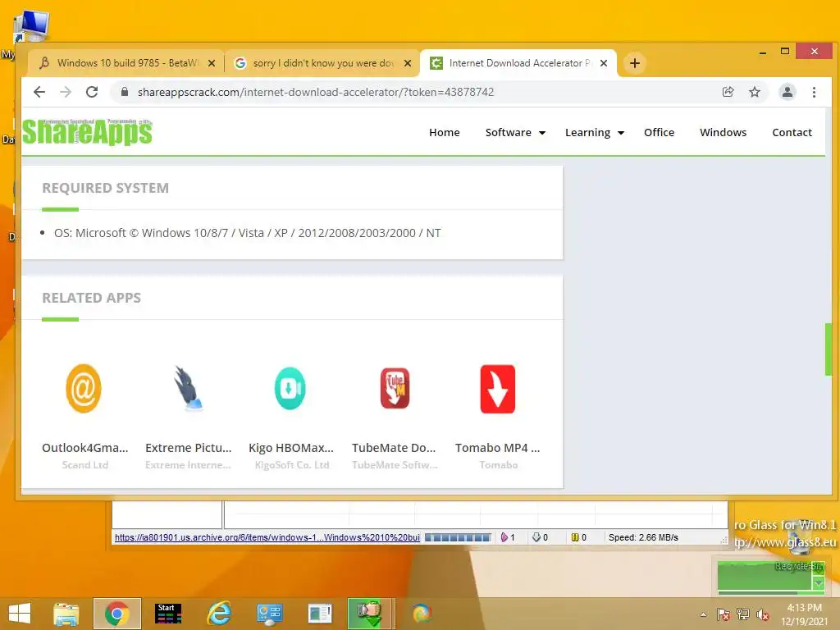Open File Explorer from the taskbar
Screen dimensions: 840x630
[66, 614]
